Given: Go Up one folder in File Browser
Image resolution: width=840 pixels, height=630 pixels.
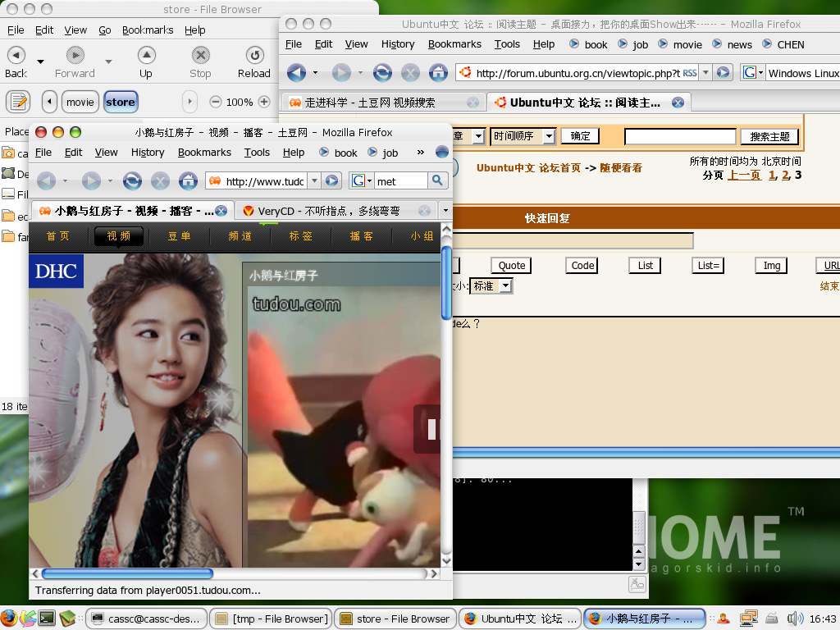Looking at the screenshot, I should click(x=146, y=62).
